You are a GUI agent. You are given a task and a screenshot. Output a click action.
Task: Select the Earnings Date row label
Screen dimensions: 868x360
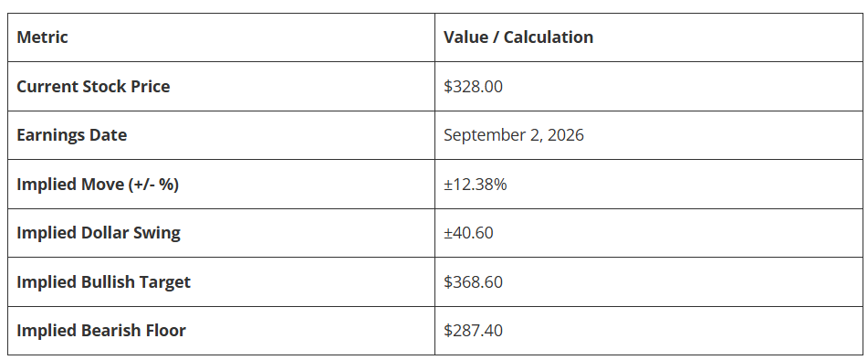tap(71, 135)
